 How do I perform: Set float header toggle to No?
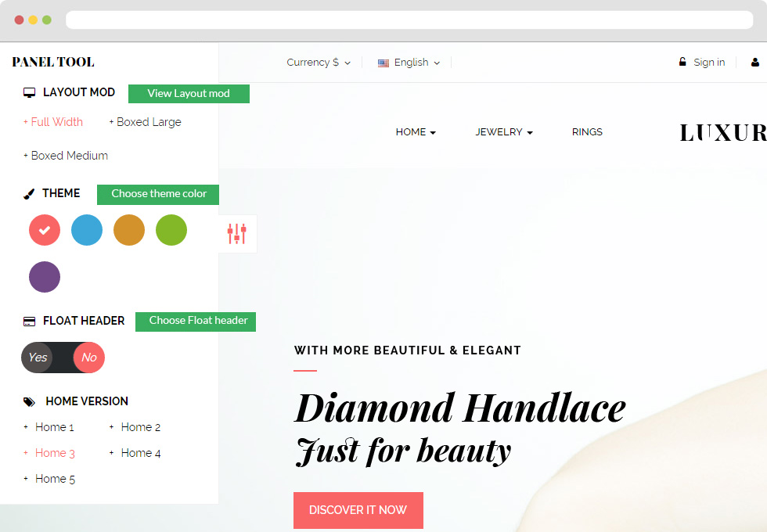(89, 358)
